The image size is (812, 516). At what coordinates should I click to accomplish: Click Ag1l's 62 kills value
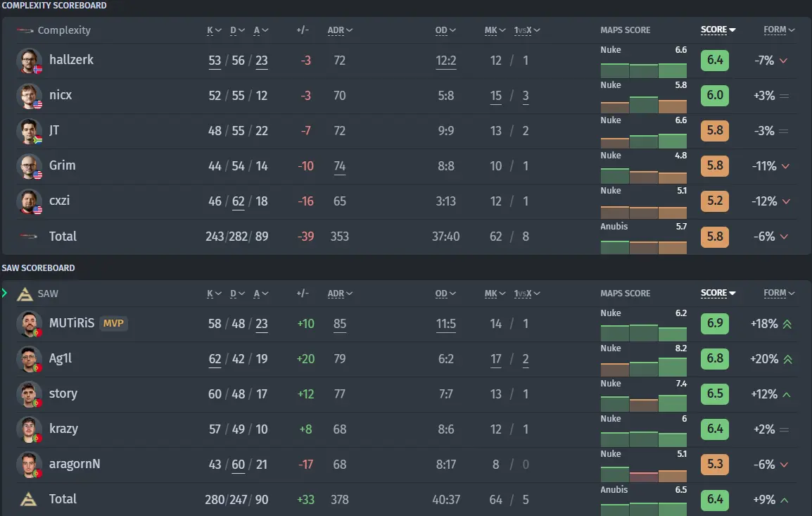[215, 360]
